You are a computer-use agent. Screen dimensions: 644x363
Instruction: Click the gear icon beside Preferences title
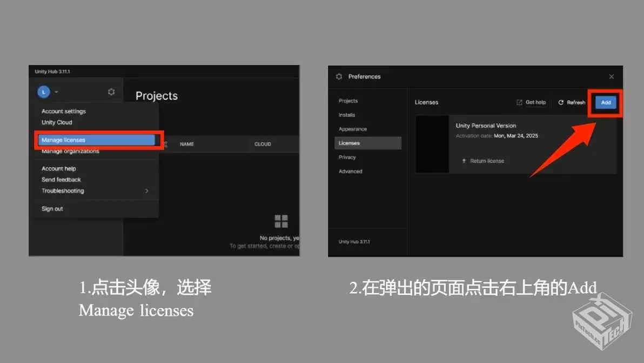point(339,76)
